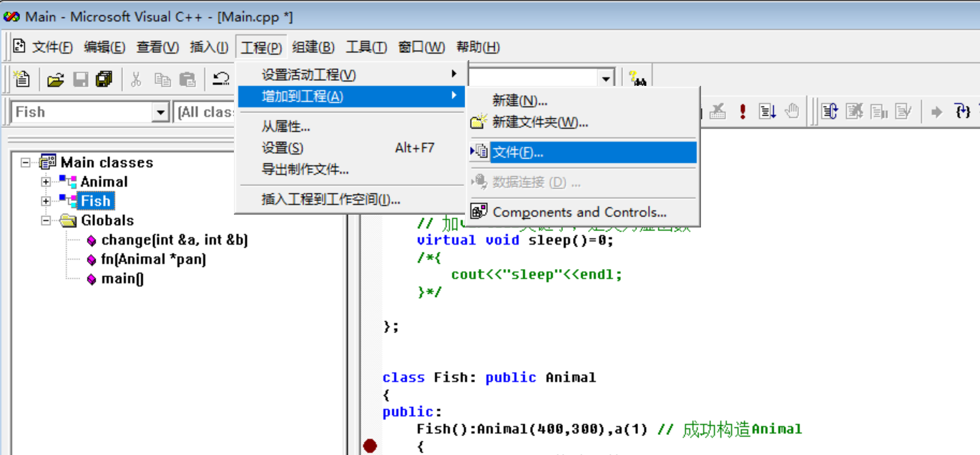Click the New Text File toolbar icon
This screenshot has width=980, height=455.
[x=21, y=79]
